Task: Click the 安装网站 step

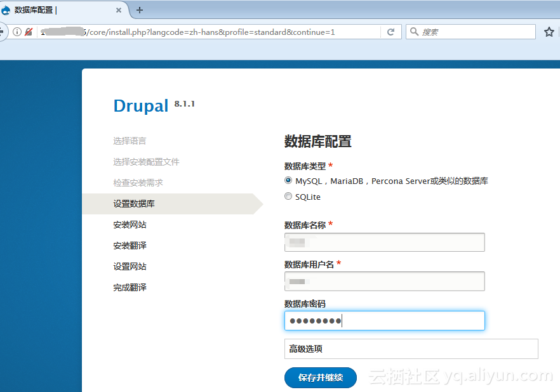Action: 130,225
